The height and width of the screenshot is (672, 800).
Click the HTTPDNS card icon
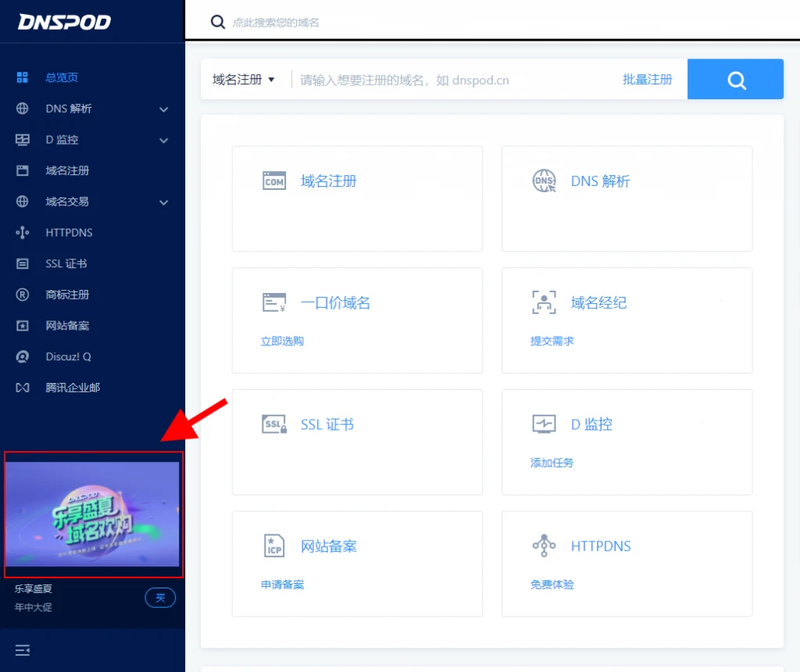544,545
